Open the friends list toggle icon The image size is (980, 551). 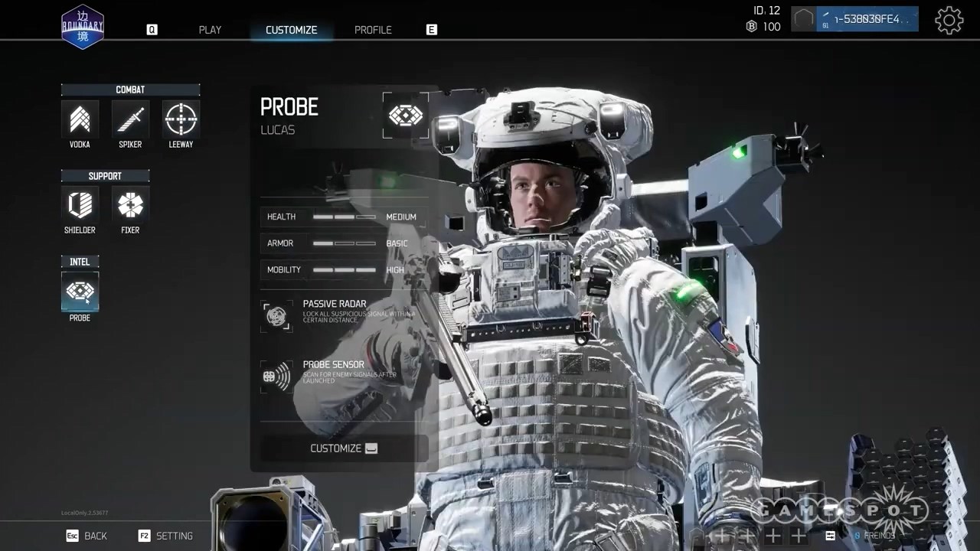click(831, 536)
